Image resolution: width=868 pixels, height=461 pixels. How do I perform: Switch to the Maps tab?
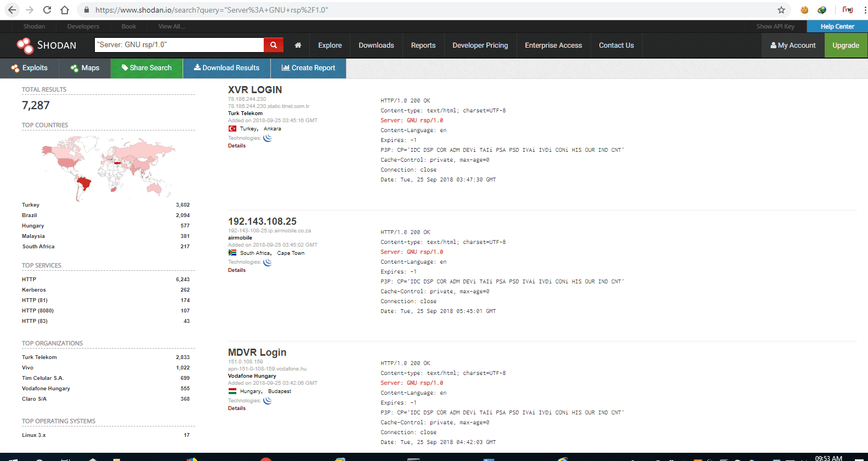click(85, 68)
